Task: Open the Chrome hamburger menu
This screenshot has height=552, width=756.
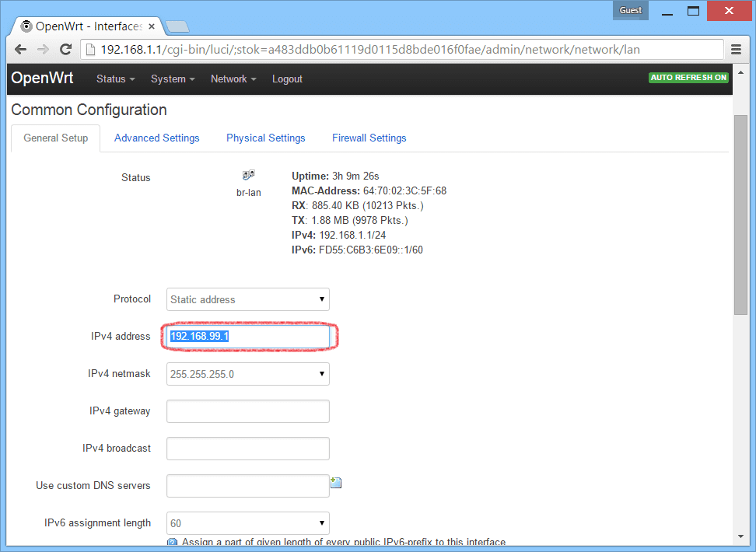Action: [x=736, y=49]
